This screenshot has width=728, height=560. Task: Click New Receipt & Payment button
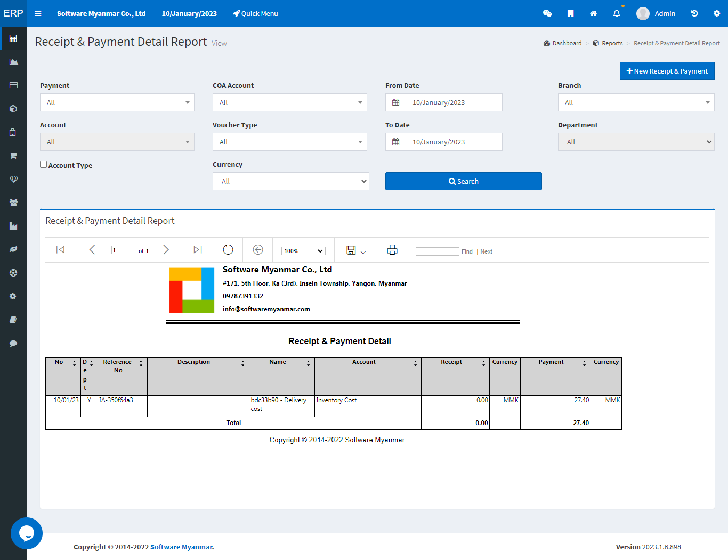pos(667,71)
